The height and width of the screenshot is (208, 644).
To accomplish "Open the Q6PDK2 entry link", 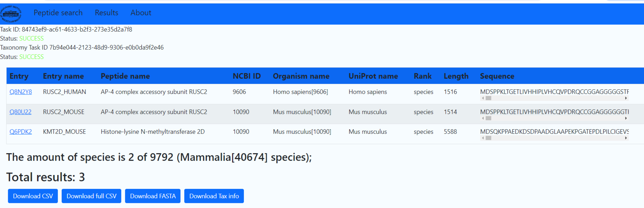I will point(21,132).
